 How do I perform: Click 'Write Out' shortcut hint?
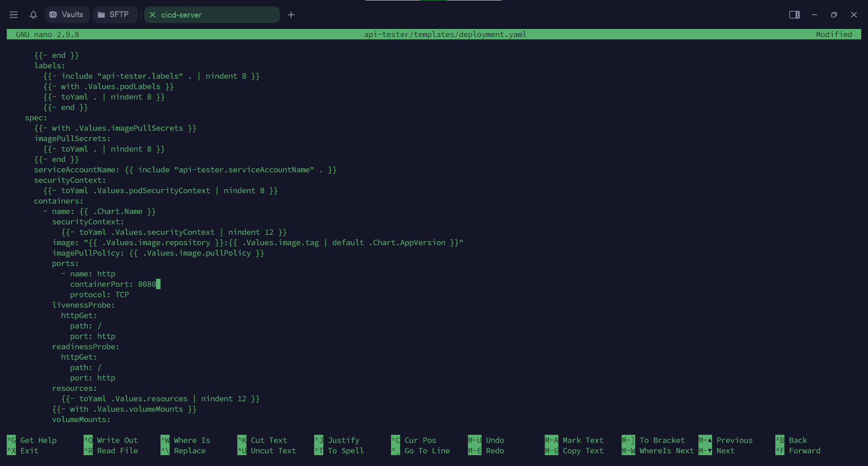pyautogui.click(x=111, y=440)
